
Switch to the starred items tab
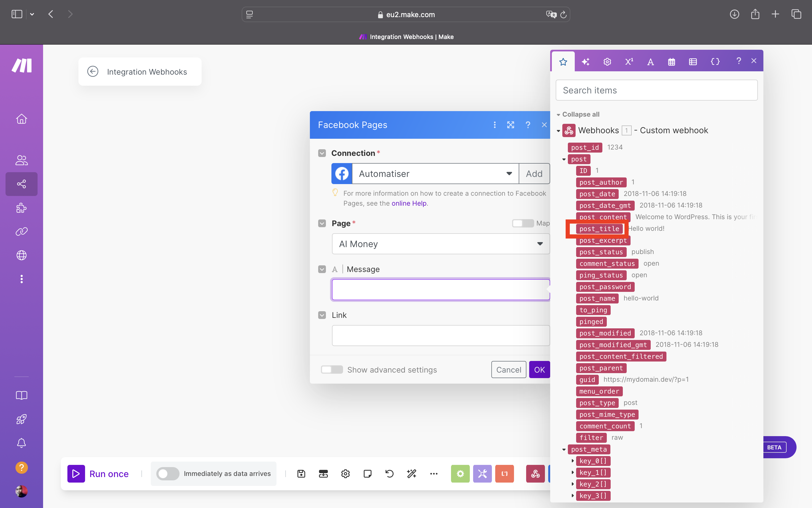[x=563, y=61]
